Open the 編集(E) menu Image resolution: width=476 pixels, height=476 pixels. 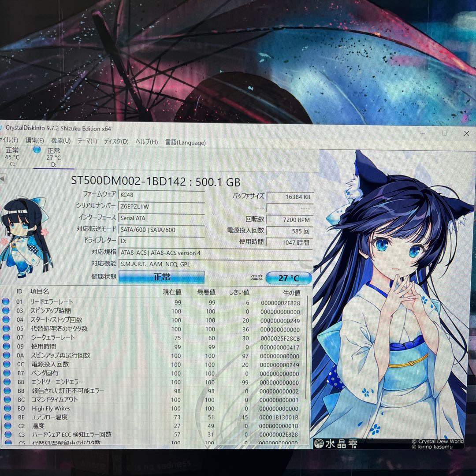click(x=34, y=140)
